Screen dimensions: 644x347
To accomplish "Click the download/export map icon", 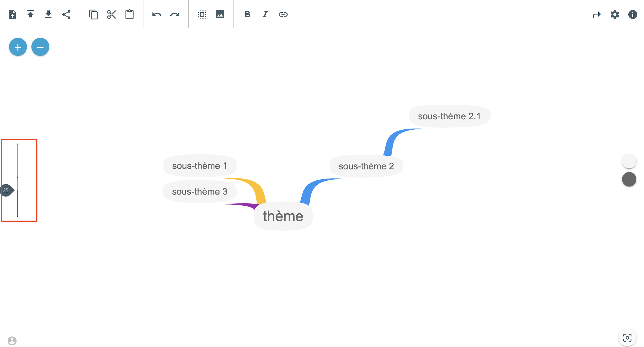I will 48,14.
